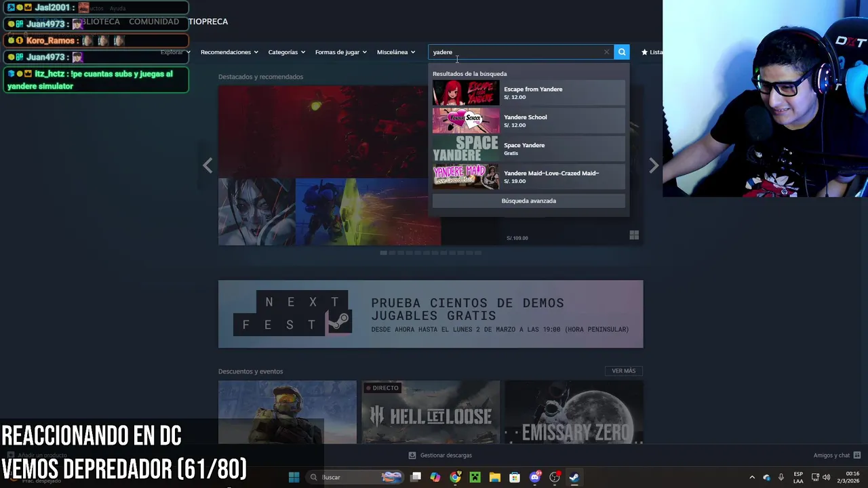Open Yandere Maid-Love-Crazed Maid- result
Viewport: 868px width, 488px height.
(528, 177)
